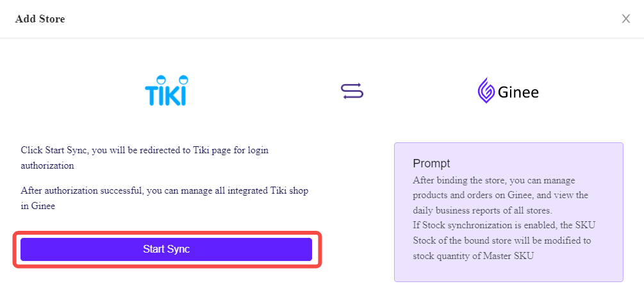Click the purple Ginee leaf icon
The height and width of the screenshot is (302, 644).
coord(486,90)
